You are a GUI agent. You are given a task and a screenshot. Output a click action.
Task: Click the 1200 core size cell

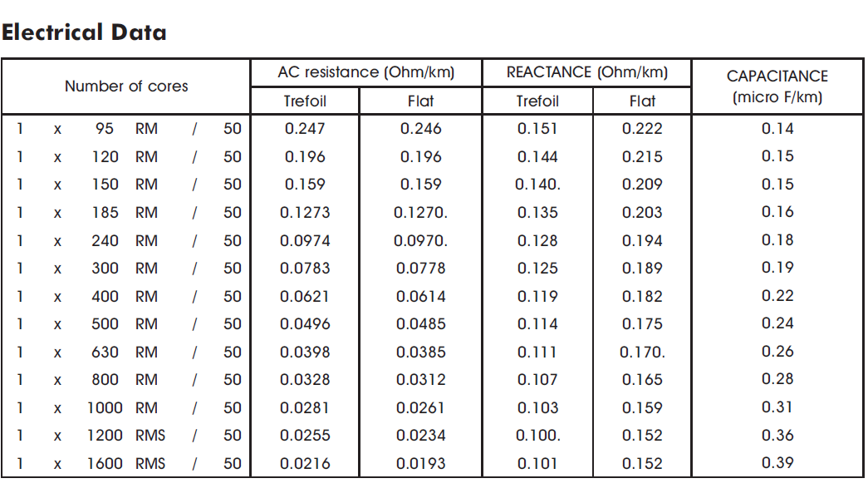click(x=105, y=436)
